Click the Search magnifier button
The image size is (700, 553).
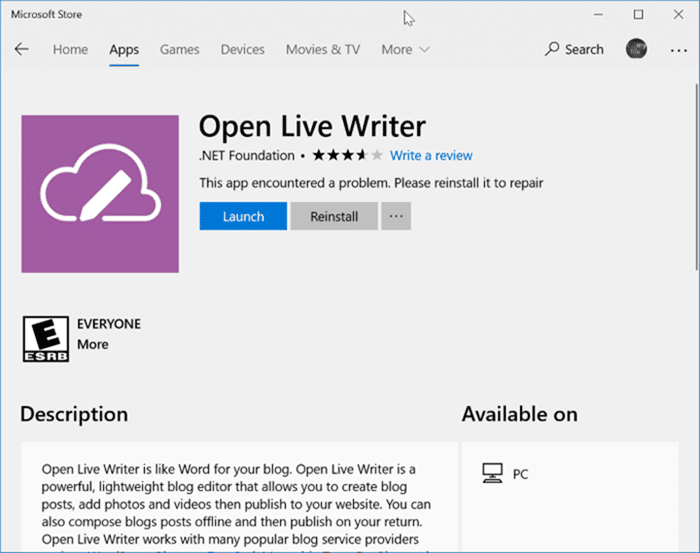pos(574,49)
